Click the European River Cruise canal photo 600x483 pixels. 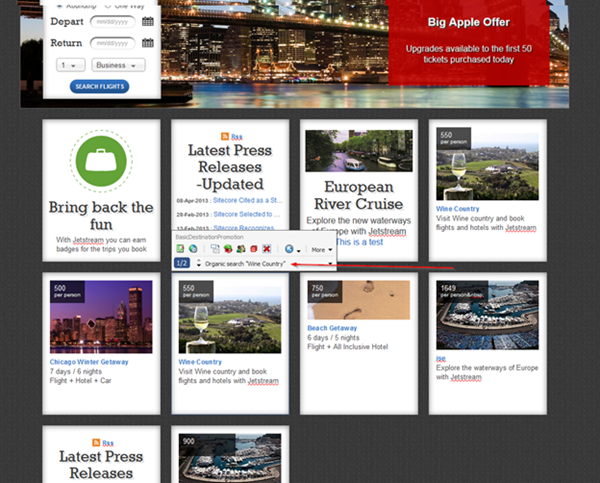tap(359, 151)
